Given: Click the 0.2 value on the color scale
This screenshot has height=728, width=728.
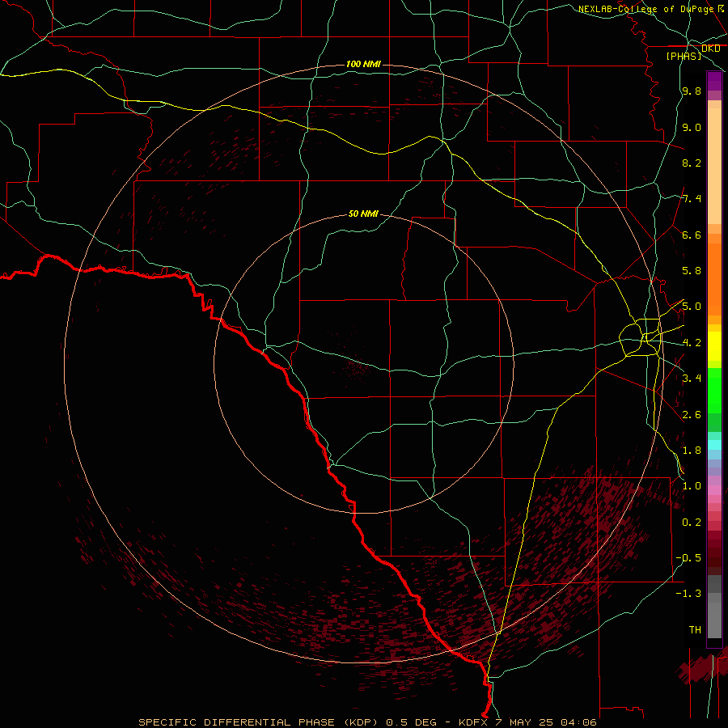Looking at the screenshot, I should click(x=692, y=523).
